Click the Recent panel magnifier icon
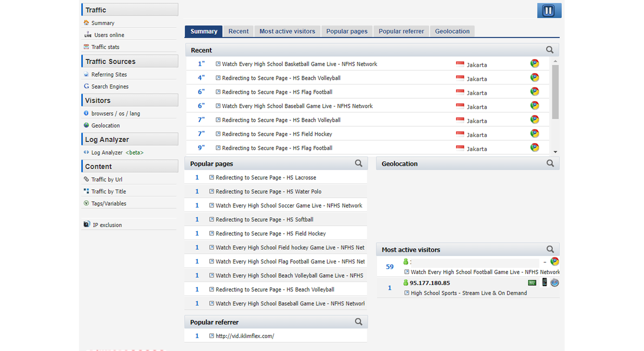The image size is (644, 351). click(549, 50)
